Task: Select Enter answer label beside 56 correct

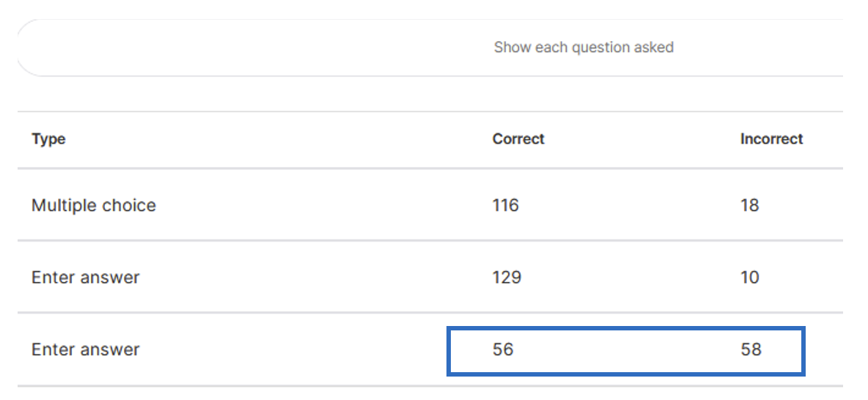Action: [x=85, y=349]
